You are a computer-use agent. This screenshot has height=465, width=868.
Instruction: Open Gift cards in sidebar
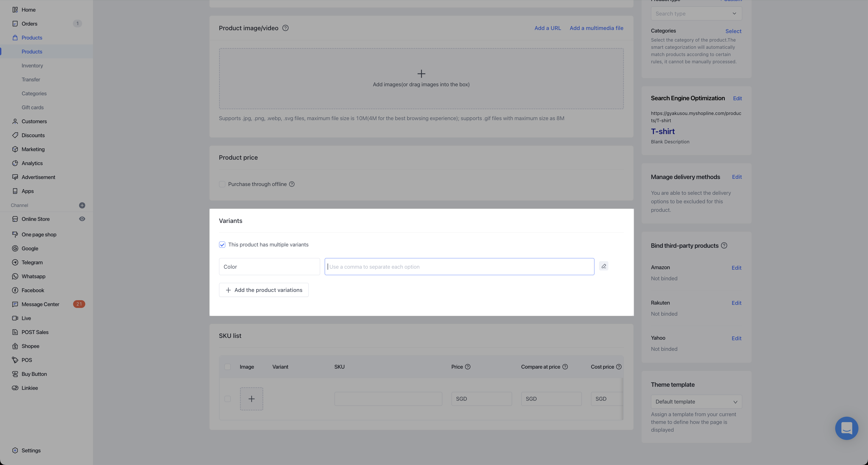(x=33, y=107)
